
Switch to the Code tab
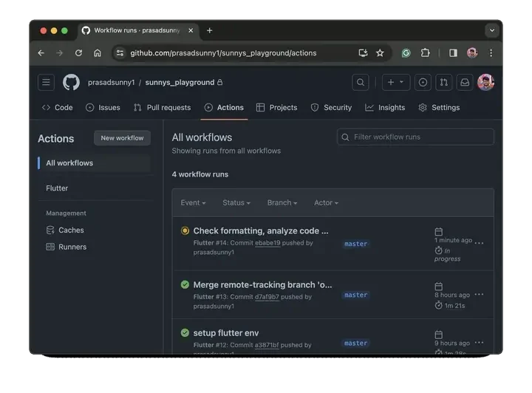point(58,108)
